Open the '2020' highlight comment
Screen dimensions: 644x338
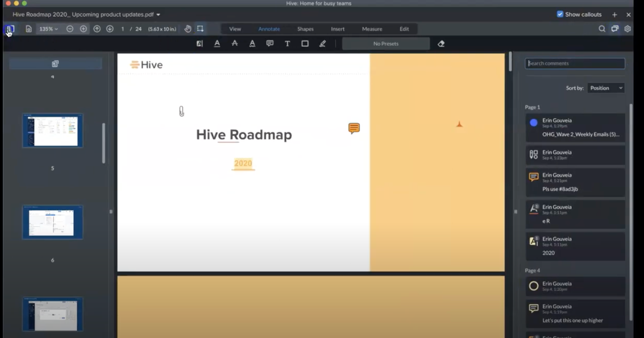[575, 246]
